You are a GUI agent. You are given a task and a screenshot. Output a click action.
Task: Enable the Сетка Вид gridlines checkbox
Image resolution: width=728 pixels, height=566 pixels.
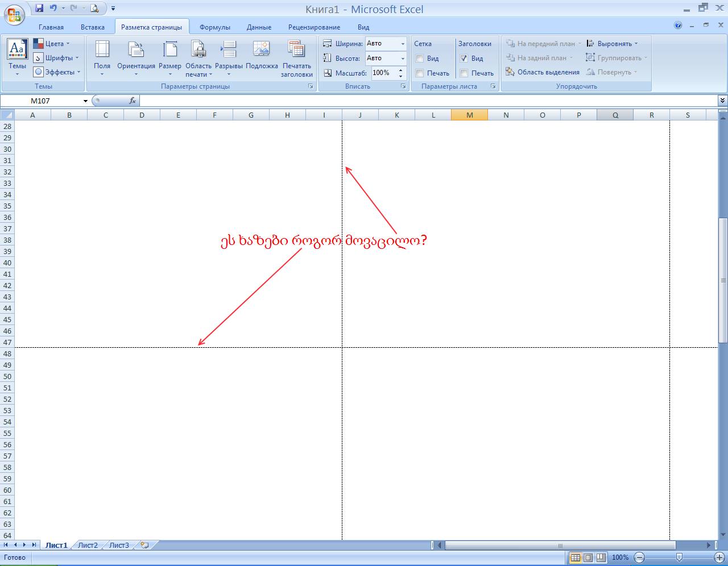click(420, 59)
